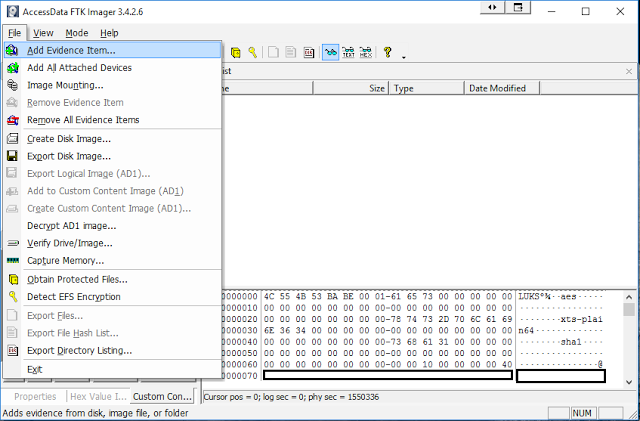Click Export Directory Listing toolbar icon
Image resolution: width=640 pixels, height=421 pixels.
point(309,52)
